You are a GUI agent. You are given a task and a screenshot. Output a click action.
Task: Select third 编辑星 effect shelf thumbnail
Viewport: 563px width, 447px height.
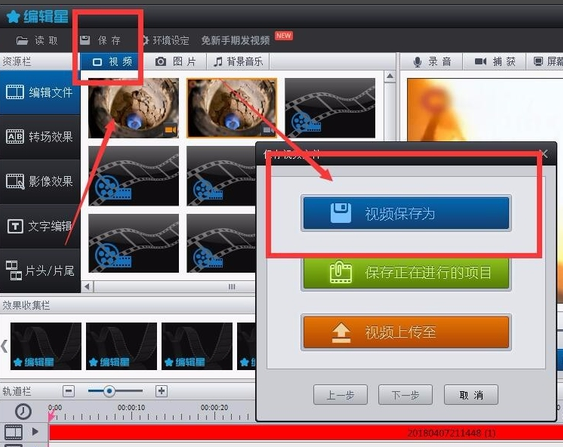197,346
